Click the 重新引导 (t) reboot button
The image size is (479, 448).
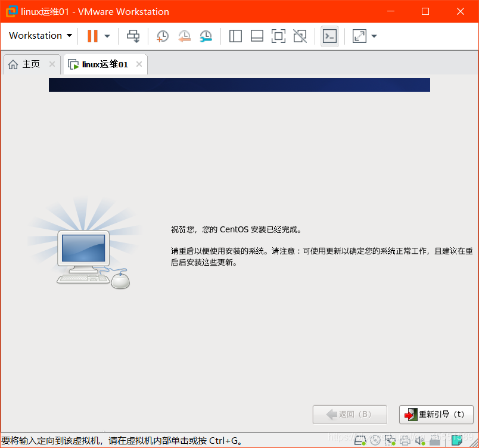click(x=436, y=415)
